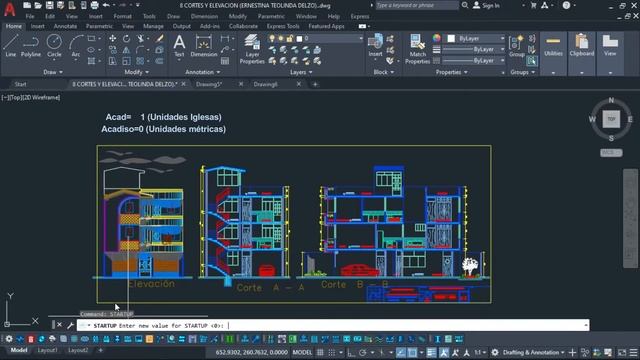Open the Dimension menu
This screenshot has width=640, height=360.
(x=204, y=16)
